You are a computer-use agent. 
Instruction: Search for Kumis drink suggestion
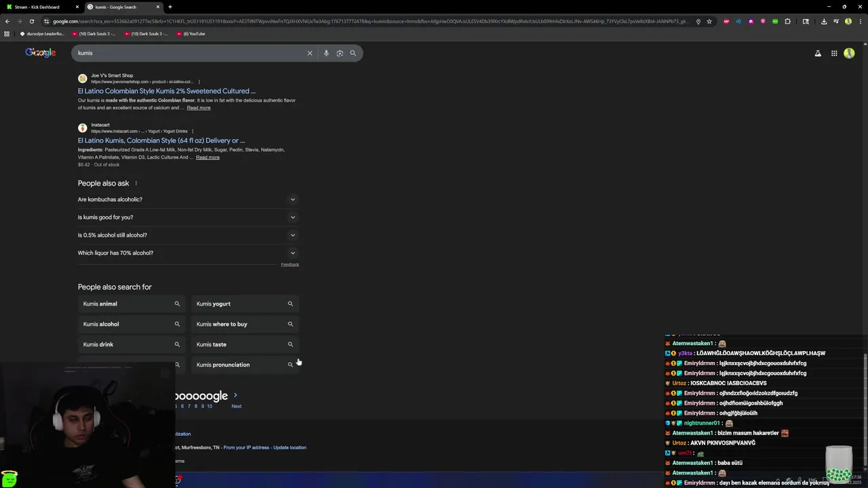point(131,344)
